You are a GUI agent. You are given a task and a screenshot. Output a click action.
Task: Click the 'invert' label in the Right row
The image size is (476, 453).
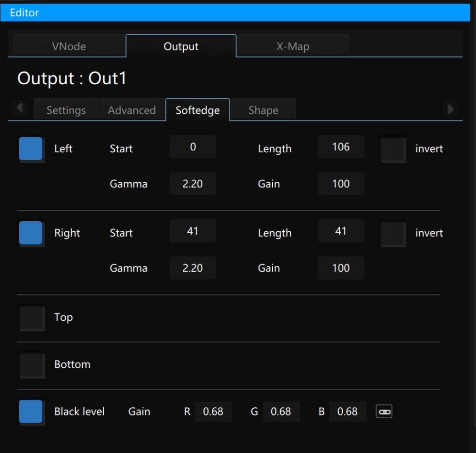click(429, 233)
